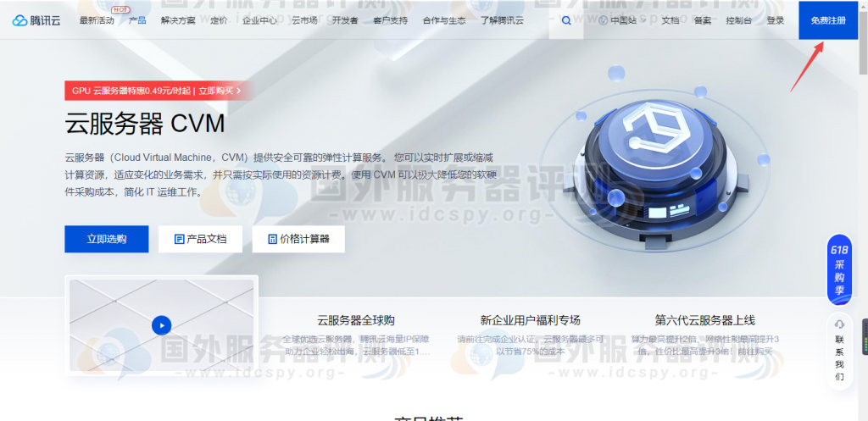Open the 价格计算器 button

click(x=298, y=239)
